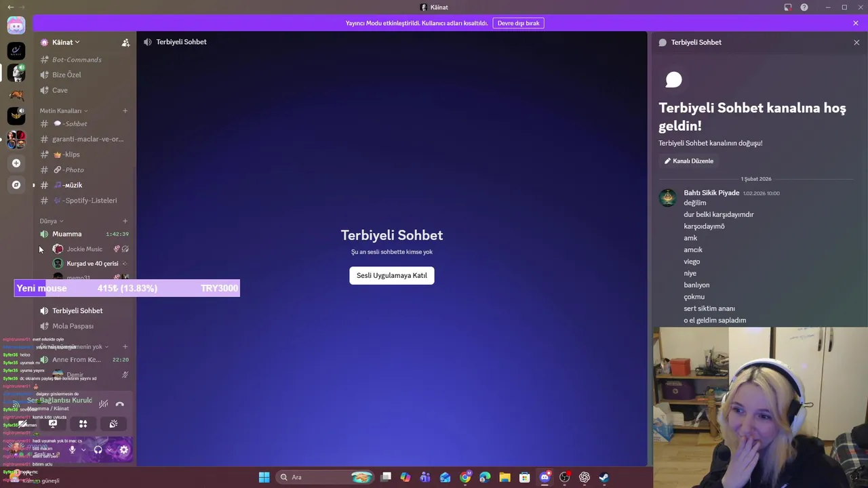Expand Kâinat server dropdown menu
The width and height of the screenshot is (868, 488).
point(66,42)
